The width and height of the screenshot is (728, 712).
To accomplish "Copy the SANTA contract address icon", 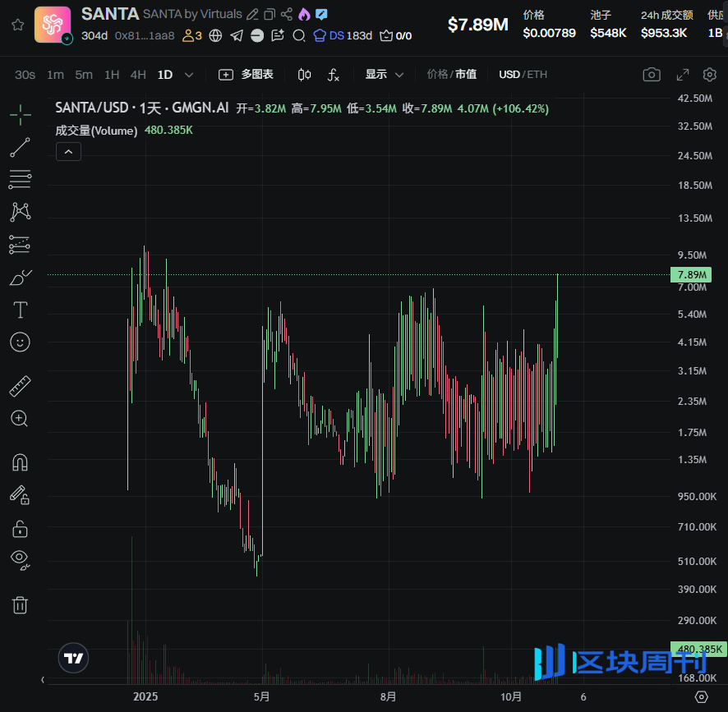I will coord(270,14).
